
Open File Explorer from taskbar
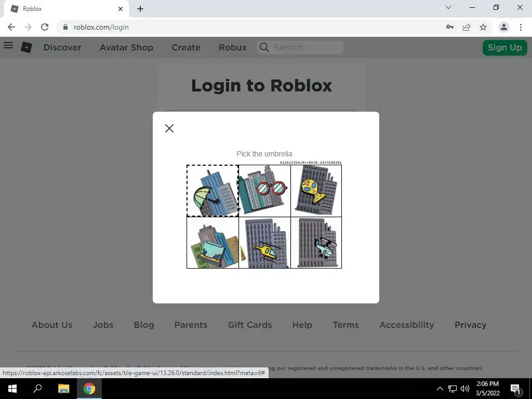(x=63, y=389)
